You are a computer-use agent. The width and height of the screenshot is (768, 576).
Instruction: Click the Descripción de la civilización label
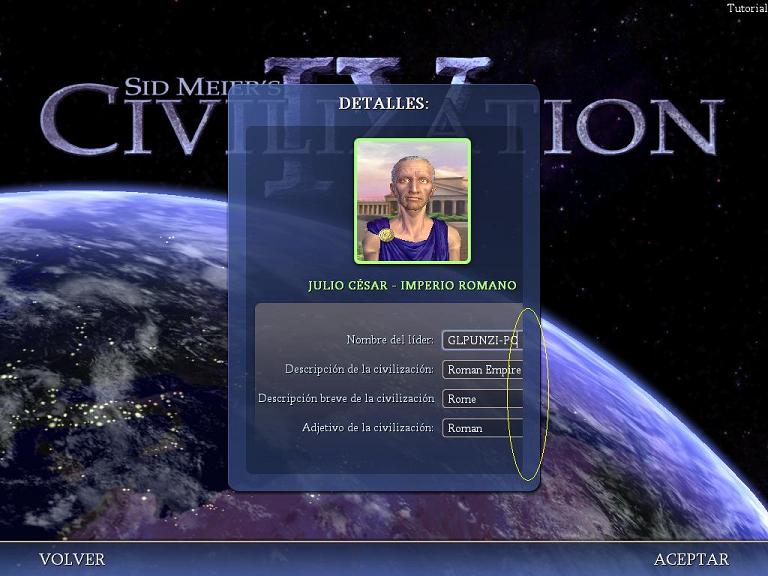click(x=358, y=369)
